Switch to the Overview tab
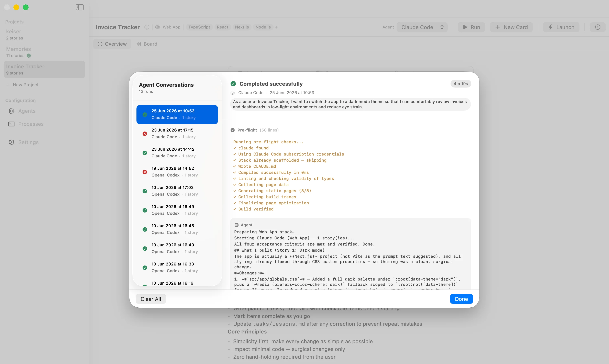 coord(112,44)
